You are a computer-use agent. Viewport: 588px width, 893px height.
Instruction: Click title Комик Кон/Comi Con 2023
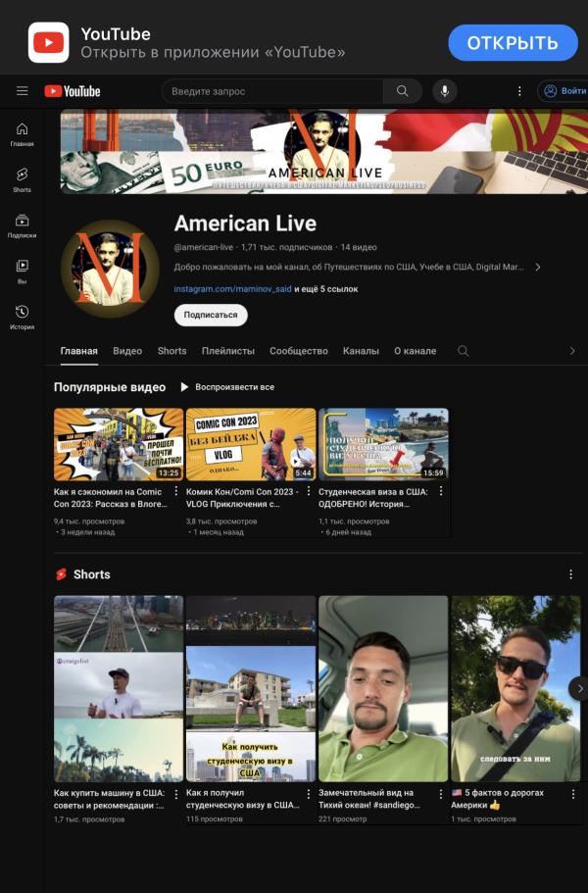242,498
